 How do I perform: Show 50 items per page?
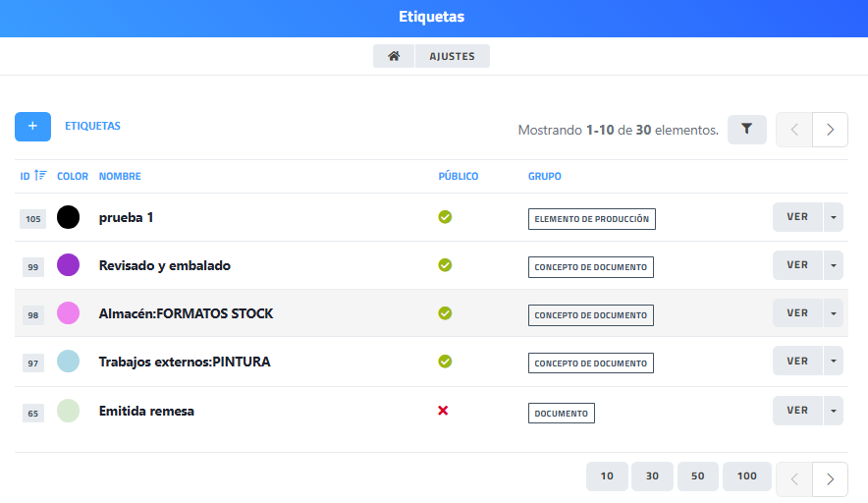click(x=697, y=476)
